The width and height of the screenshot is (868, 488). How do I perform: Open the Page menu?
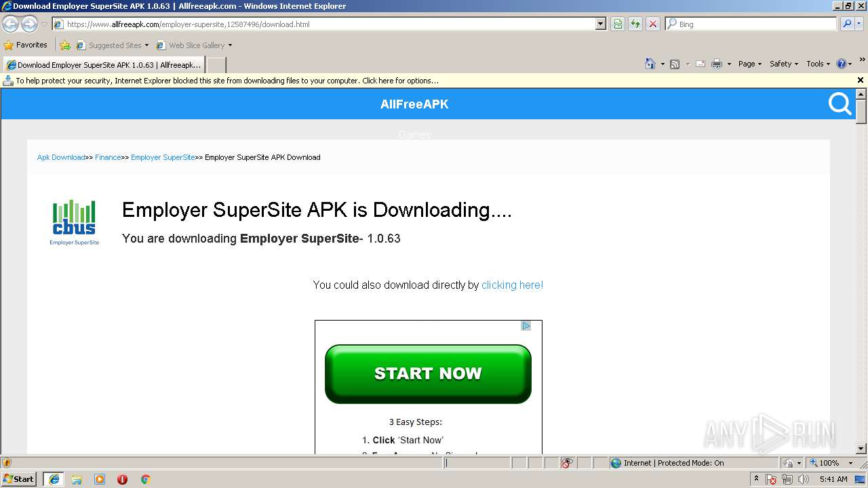(x=749, y=64)
